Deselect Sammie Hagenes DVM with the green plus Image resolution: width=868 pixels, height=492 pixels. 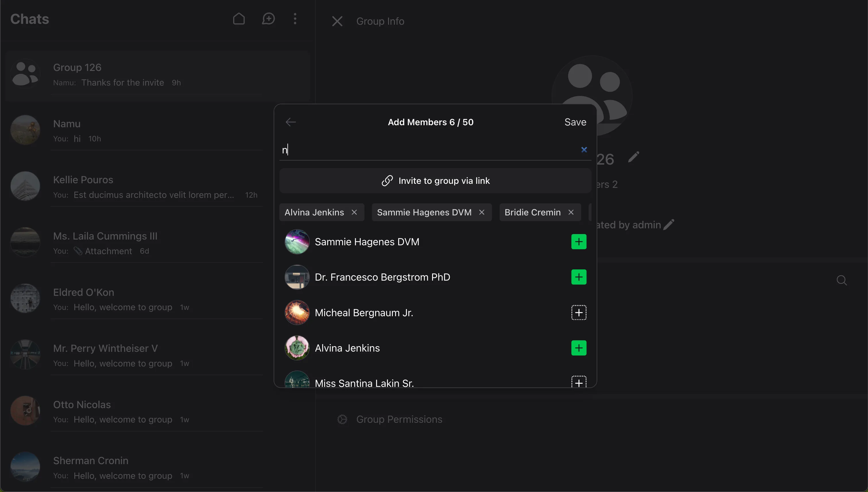click(x=579, y=242)
